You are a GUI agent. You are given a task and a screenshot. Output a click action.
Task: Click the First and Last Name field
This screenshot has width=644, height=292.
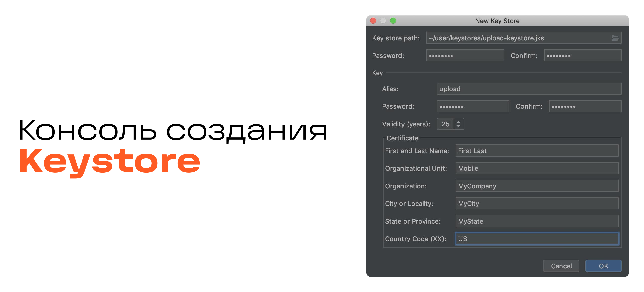[x=537, y=151]
